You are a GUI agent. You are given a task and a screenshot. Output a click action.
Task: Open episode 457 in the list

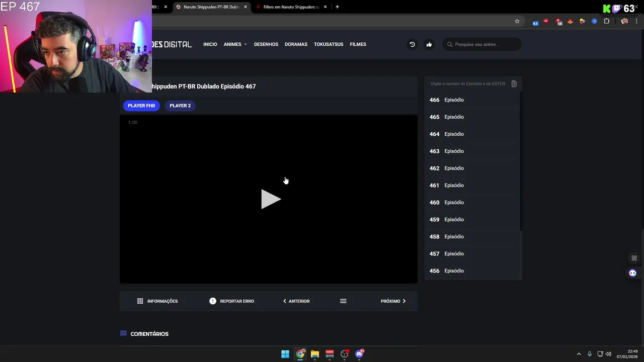(x=471, y=254)
